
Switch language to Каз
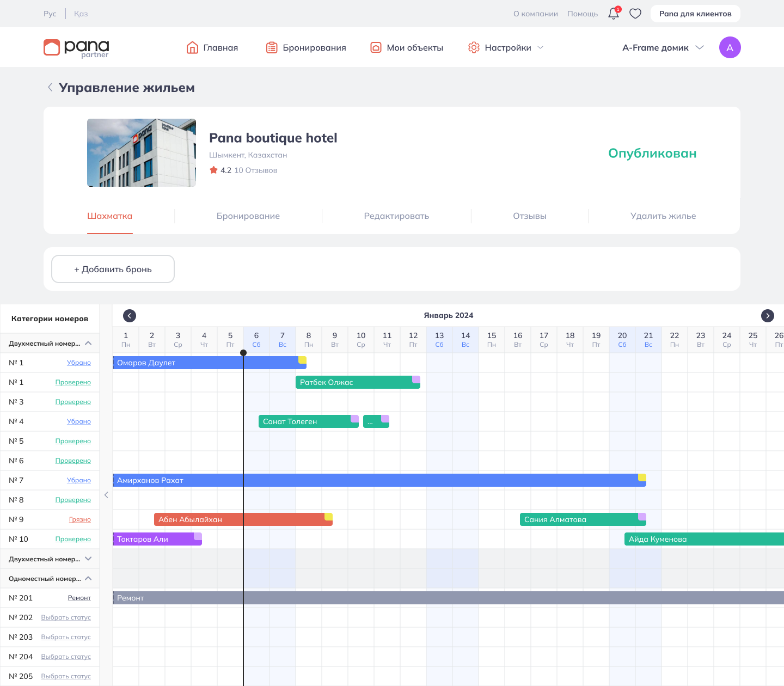tap(81, 14)
